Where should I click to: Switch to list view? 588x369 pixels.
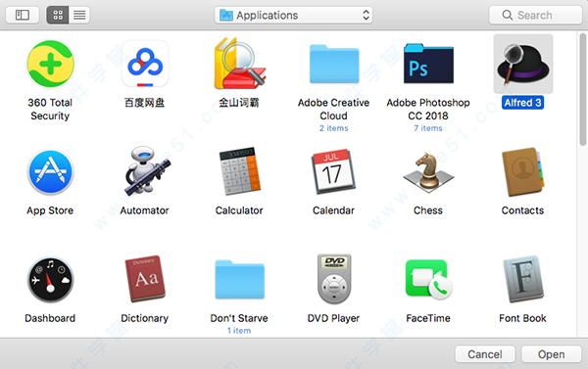click(x=79, y=15)
